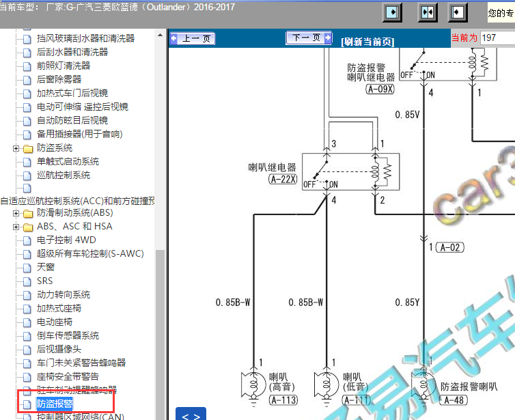Select 备用插接器(用于音响) entry

pyautogui.click(x=80, y=134)
